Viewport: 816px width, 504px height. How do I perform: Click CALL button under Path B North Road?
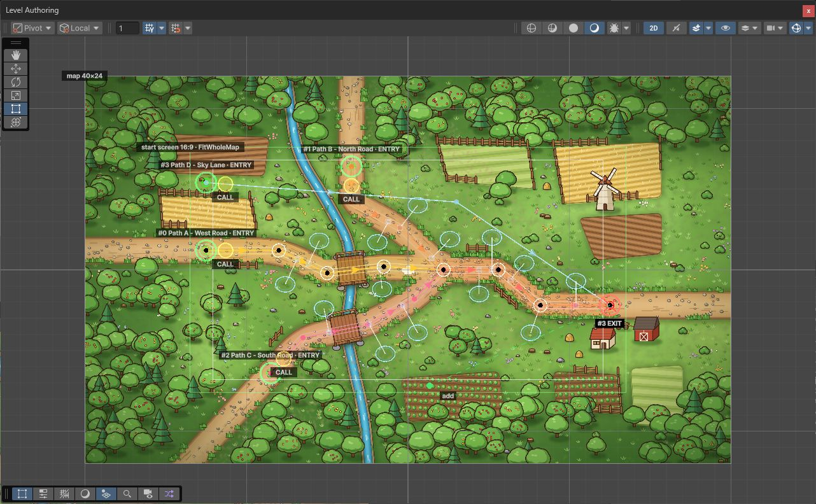[351, 199]
